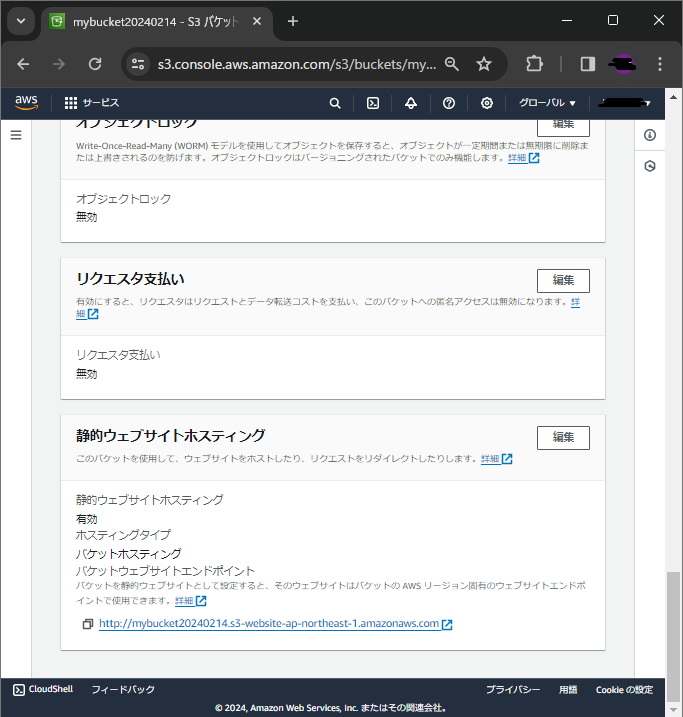Click 編集 for オブジェクトロック section
The height and width of the screenshot is (717, 683).
coord(563,126)
